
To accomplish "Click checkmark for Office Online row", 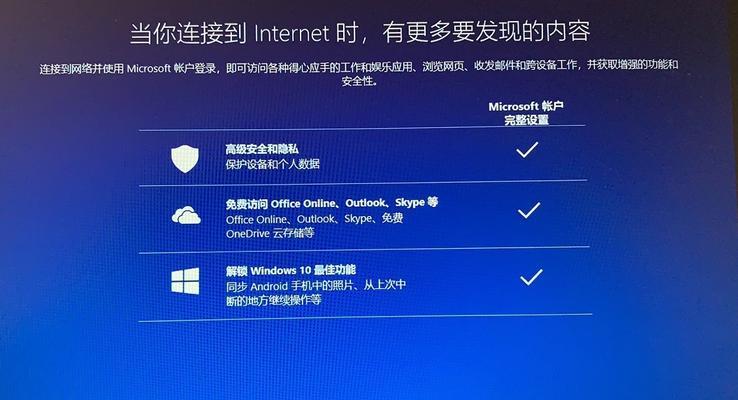I will coord(529,210).
